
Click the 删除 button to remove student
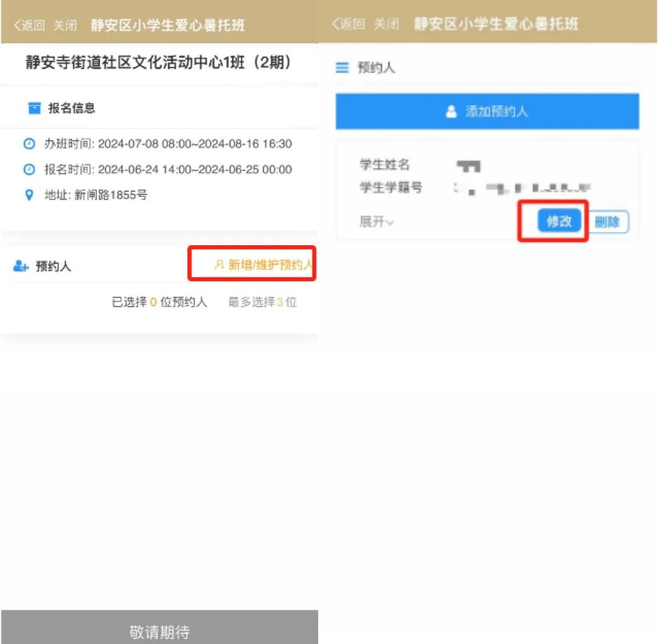(x=607, y=222)
